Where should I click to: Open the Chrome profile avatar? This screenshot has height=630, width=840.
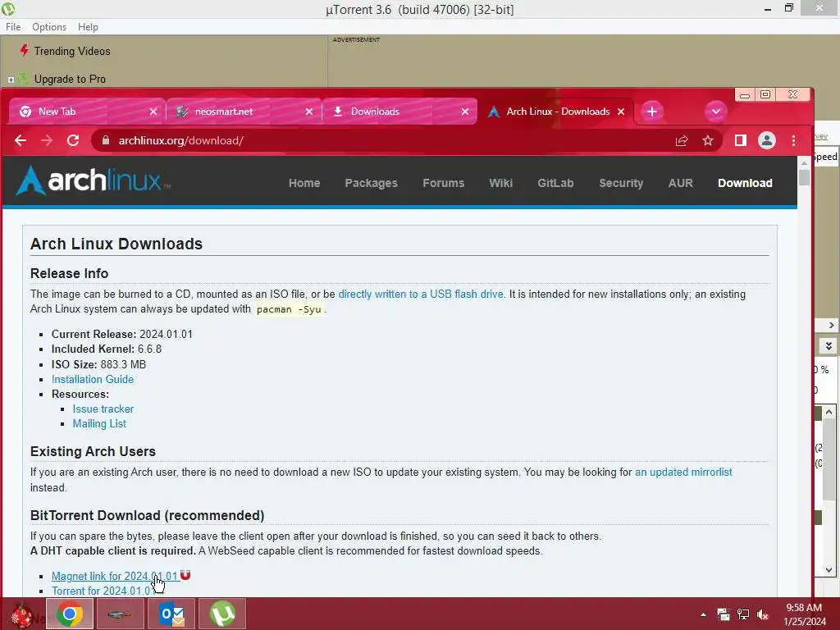coord(767,140)
